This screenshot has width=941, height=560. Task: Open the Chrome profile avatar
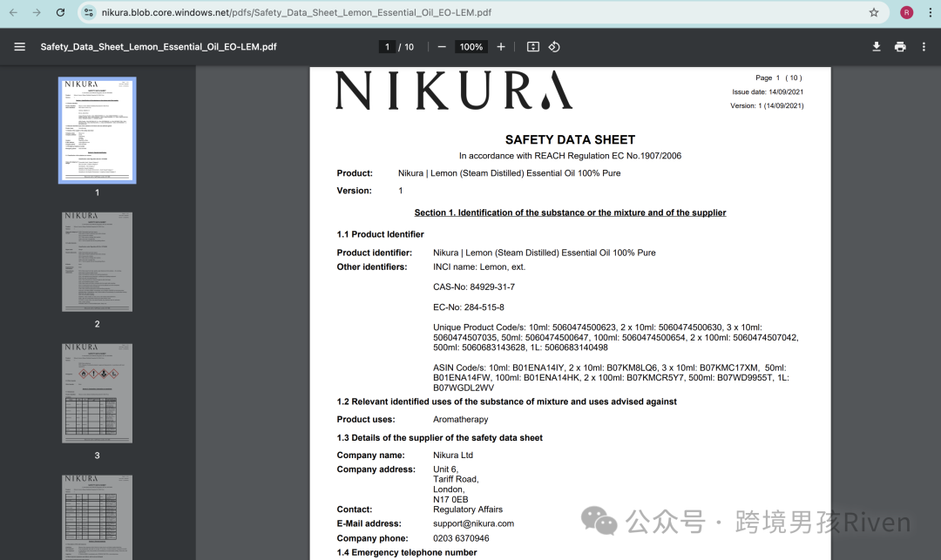[906, 12]
